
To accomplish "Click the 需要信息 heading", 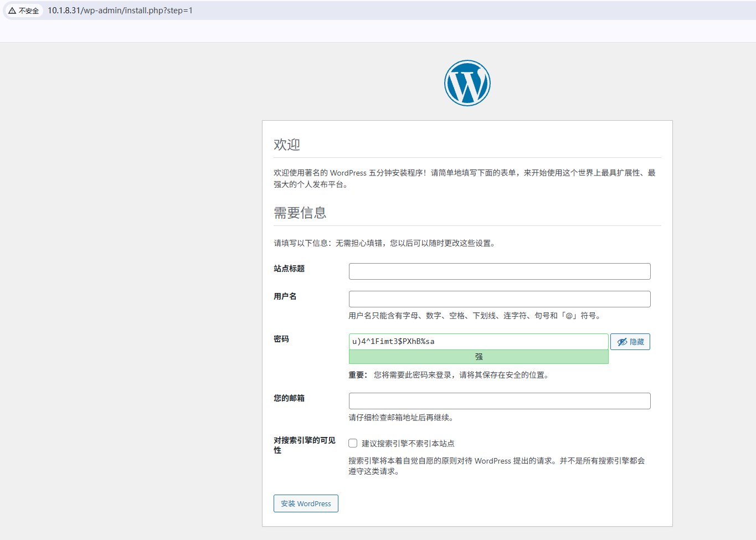I will point(300,213).
